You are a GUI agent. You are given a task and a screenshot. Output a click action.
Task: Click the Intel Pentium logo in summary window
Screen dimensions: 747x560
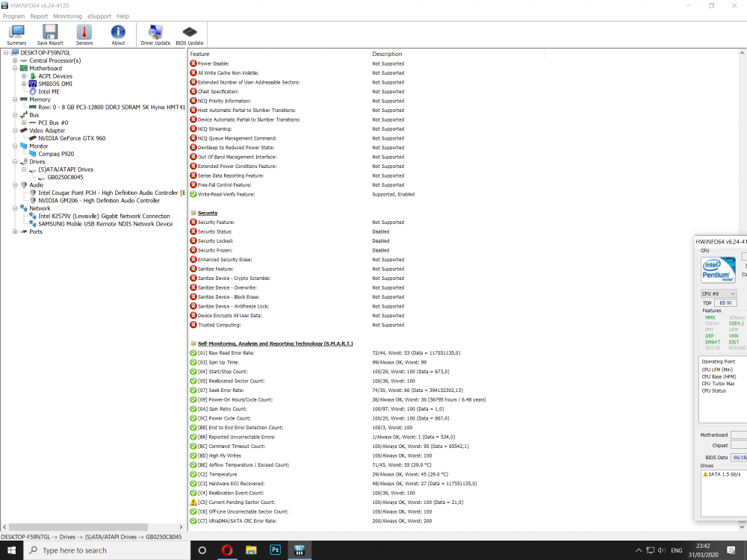718,270
